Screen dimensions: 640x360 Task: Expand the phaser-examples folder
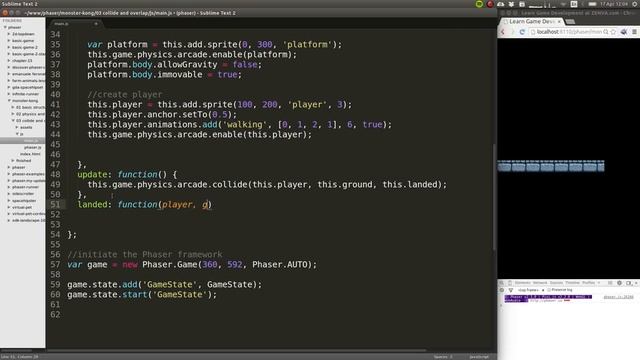click(x=9, y=174)
